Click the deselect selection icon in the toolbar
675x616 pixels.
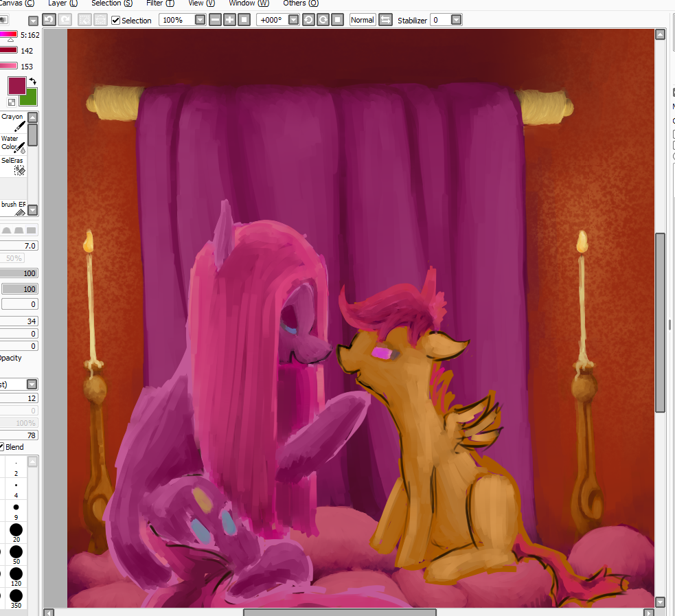[85, 20]
